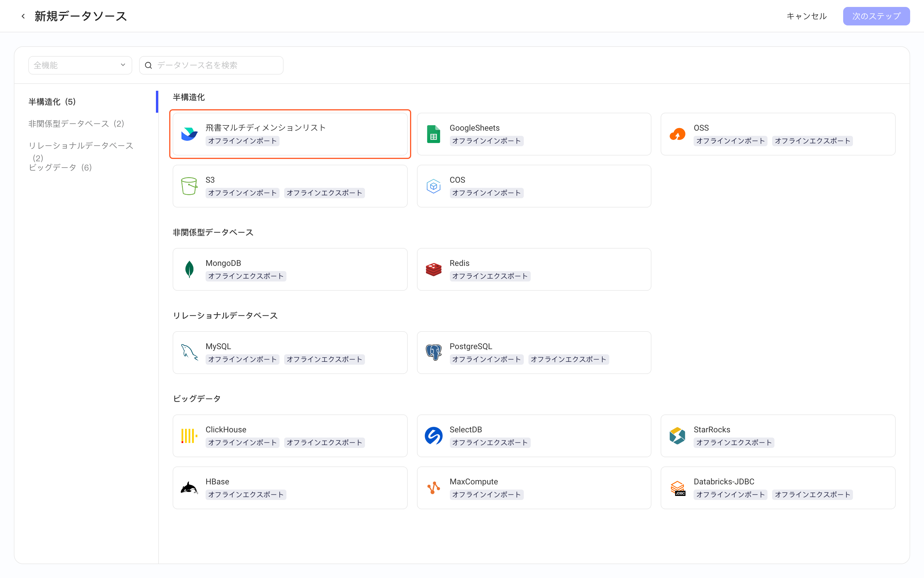Click the 飛書マルチディメンションリスト logo icon
Screen dimensions: 924x578
click(x=189, y=134)
